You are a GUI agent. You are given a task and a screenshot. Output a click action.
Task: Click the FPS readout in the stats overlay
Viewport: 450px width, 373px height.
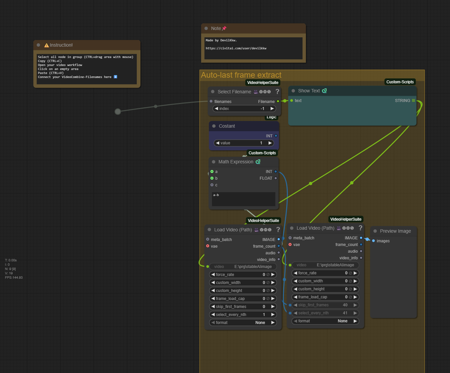pos(14,277)
